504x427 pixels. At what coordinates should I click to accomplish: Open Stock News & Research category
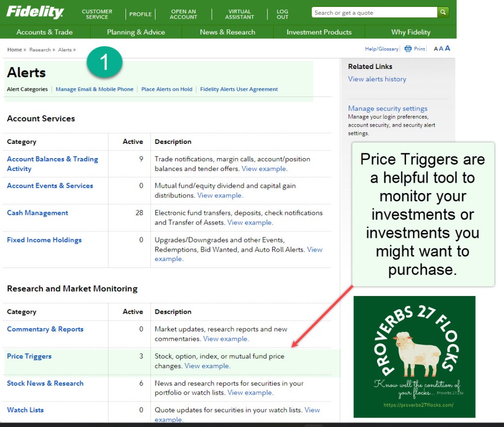coord(45,383)
